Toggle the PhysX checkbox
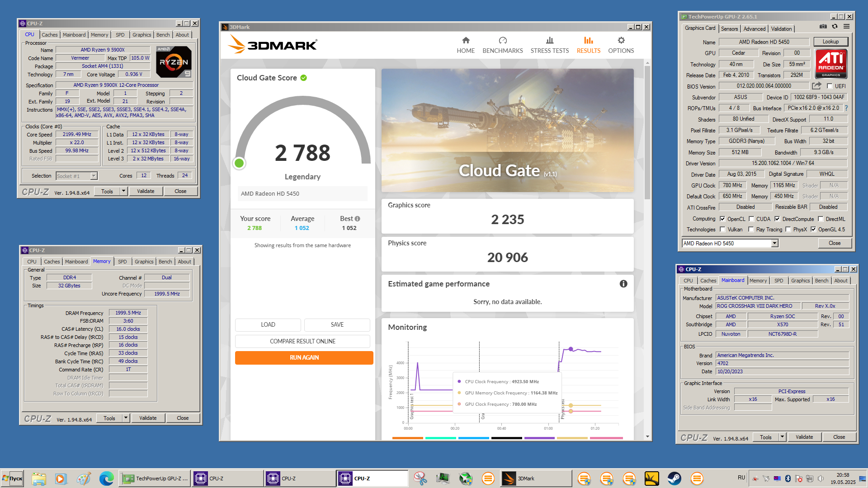The width and height of the screenshot is (868, 488). pos(788,229)
